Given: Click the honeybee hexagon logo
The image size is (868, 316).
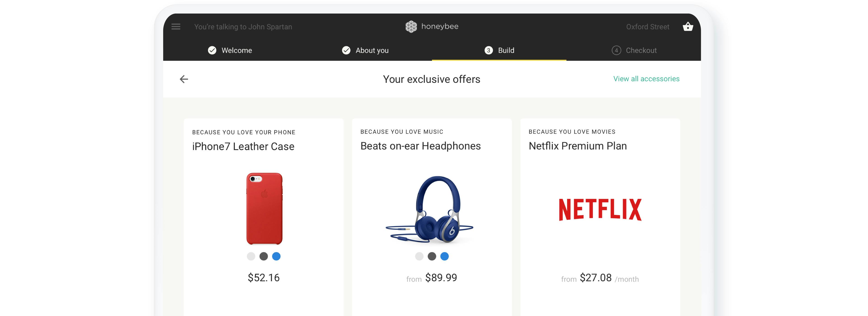Looking at the screenshot, I should 411,27.
